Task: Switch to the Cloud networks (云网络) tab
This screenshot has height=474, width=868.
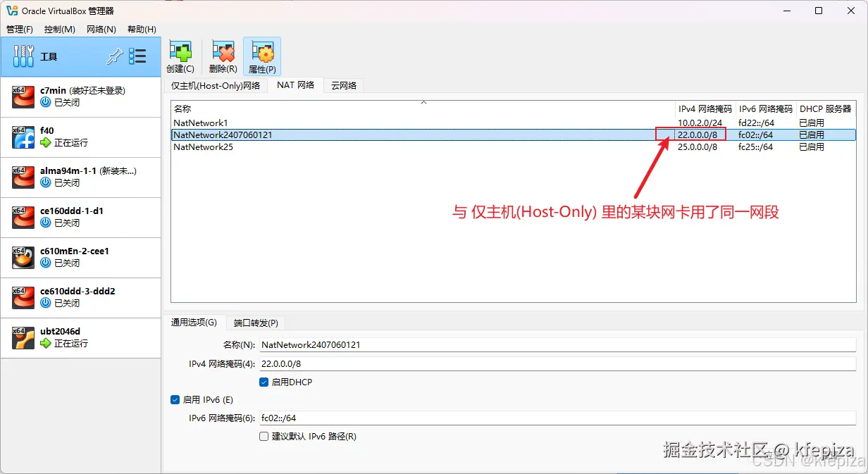Action: pyautogui.click(x=344, y=85)
